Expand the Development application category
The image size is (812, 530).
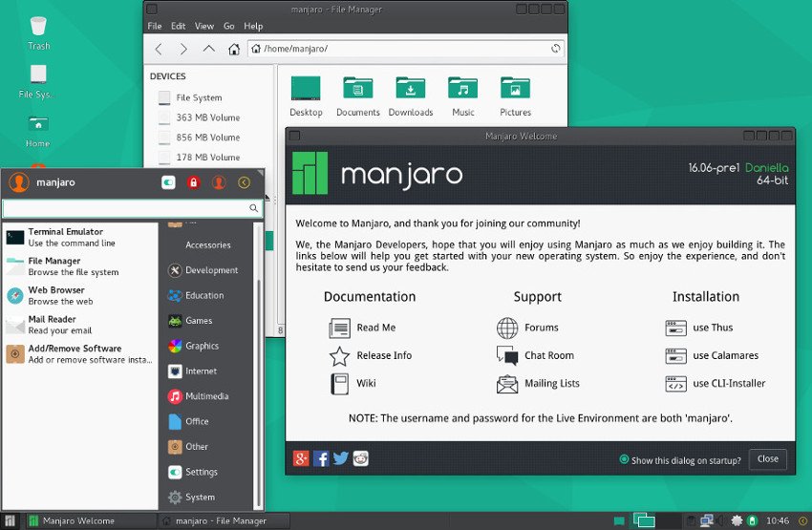point(210,270)
